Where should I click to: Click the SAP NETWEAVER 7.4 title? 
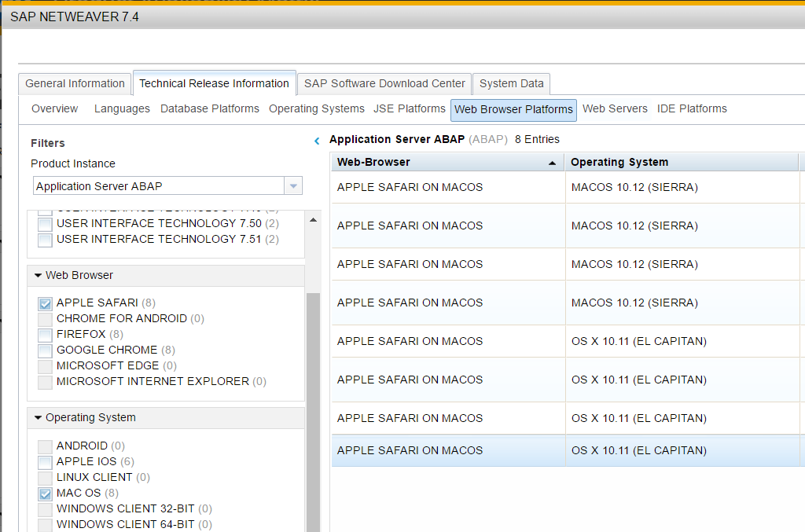[x=75, y=17]
